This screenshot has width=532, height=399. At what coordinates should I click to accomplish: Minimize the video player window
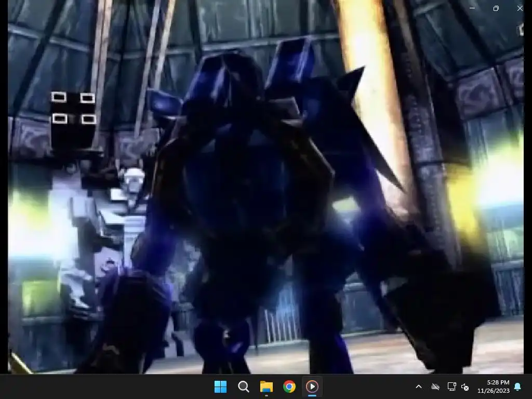click(472, 8)
